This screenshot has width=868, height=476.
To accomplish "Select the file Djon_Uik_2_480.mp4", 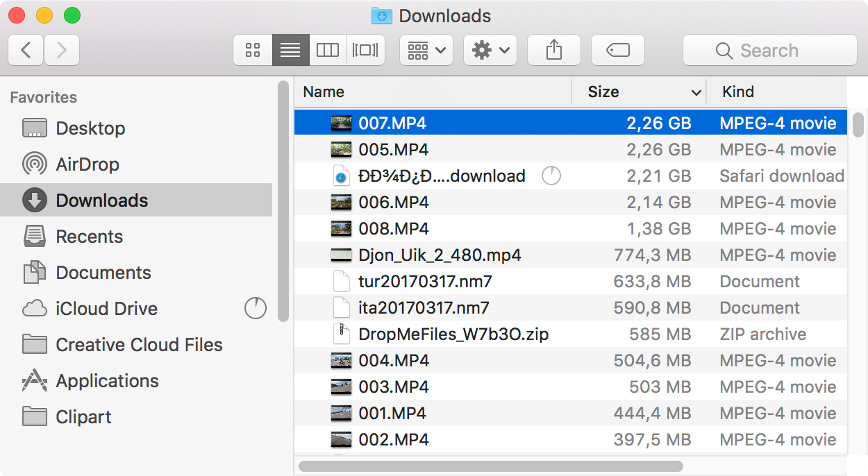I will 571,255.
